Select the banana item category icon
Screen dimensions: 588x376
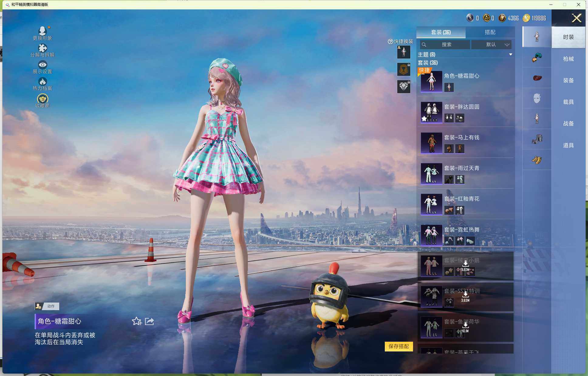[537, 160]
